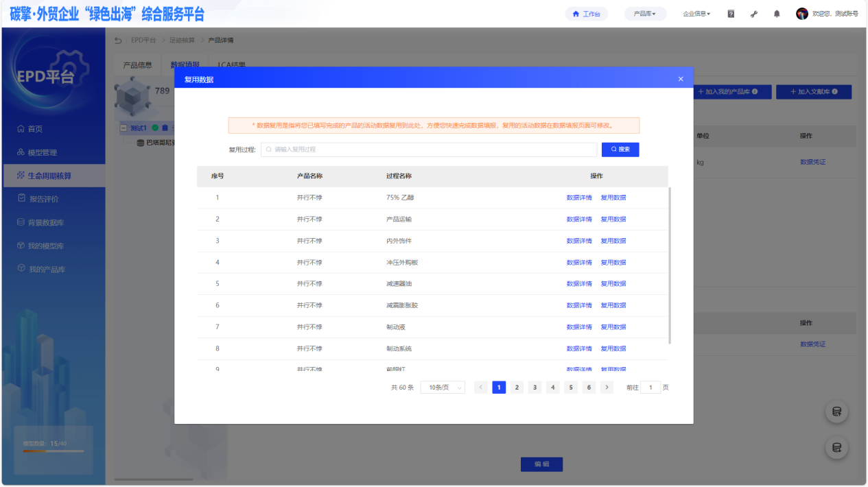Switch to the 产品信息 tab
Viewport: 868px width, 487px height.
[137, 65]
